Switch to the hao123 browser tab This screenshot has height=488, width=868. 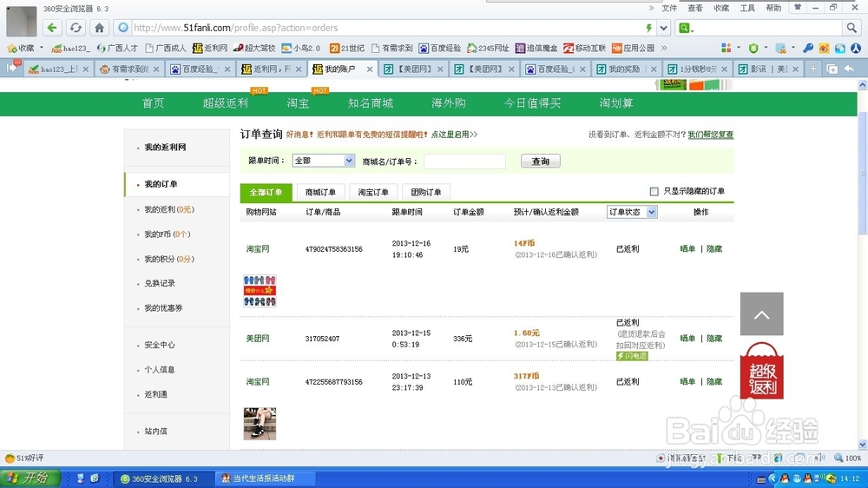tap(59, 69)
